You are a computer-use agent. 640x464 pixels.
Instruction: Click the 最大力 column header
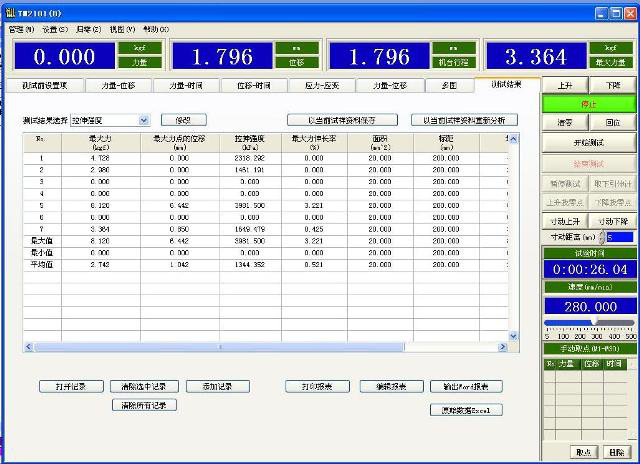click(100, 143)
